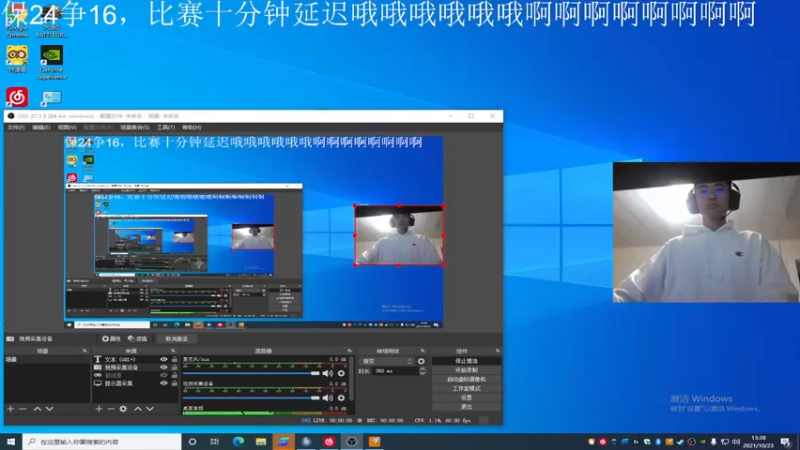Click the transition duration 时长 field
The width and height of the screenshot is (800, 450).
395,371
